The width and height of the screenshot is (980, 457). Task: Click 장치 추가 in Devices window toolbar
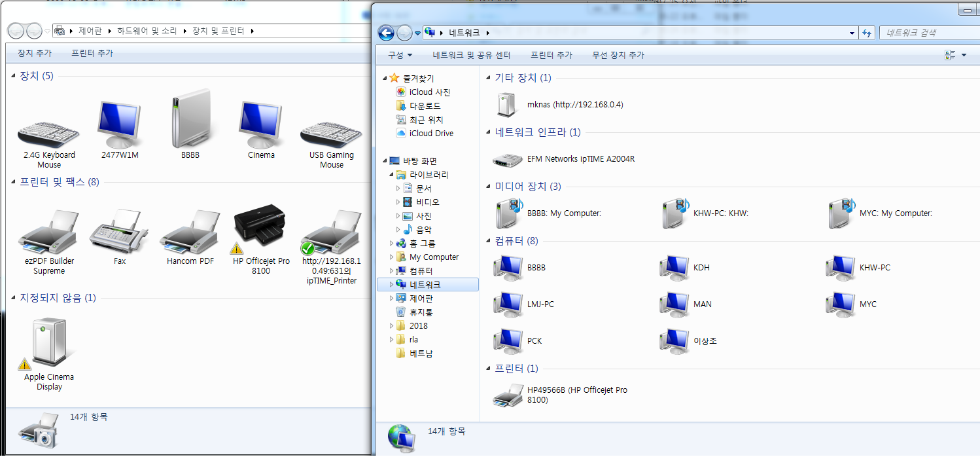coord(35,53)
